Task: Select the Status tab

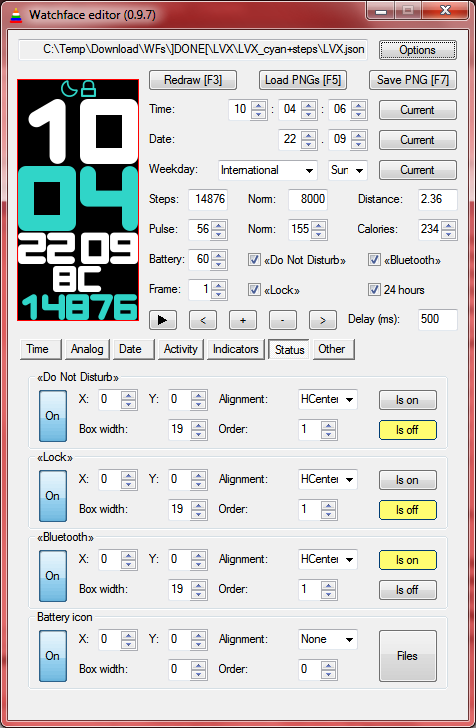Action: (289, 350)
